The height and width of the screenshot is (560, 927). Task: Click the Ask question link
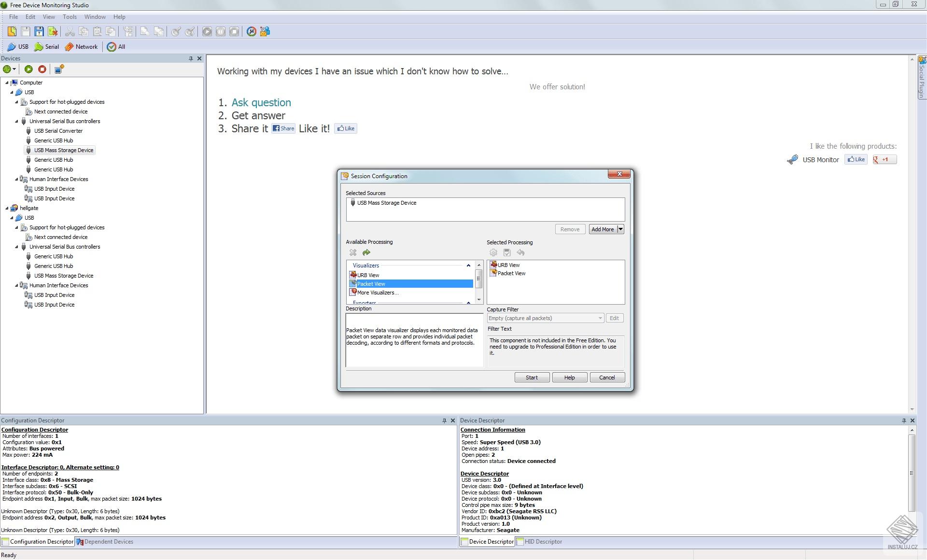click(261, 102)
